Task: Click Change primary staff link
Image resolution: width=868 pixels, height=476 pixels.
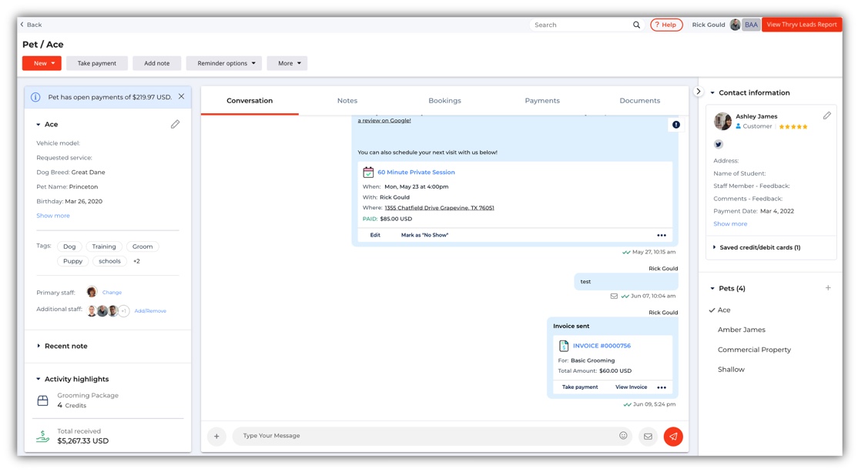Action: 112,292
